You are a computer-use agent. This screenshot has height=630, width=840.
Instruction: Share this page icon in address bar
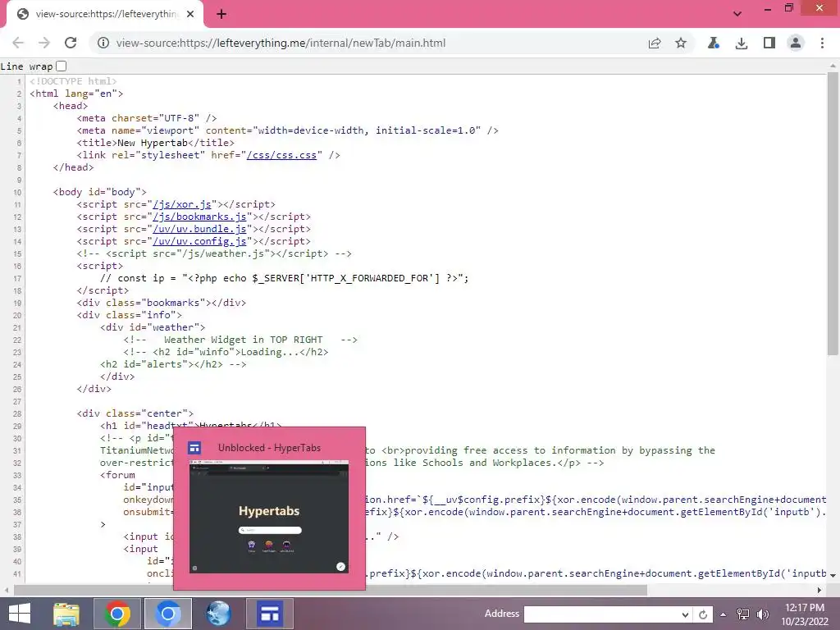655,43
